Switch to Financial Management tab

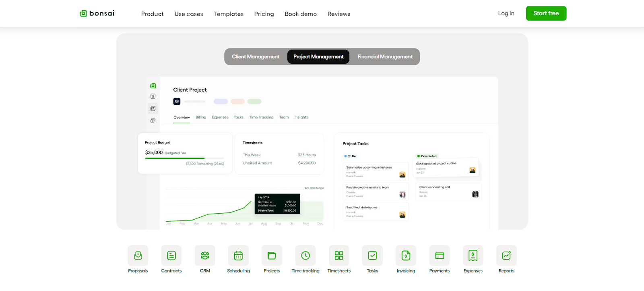[x=385, y=57]
